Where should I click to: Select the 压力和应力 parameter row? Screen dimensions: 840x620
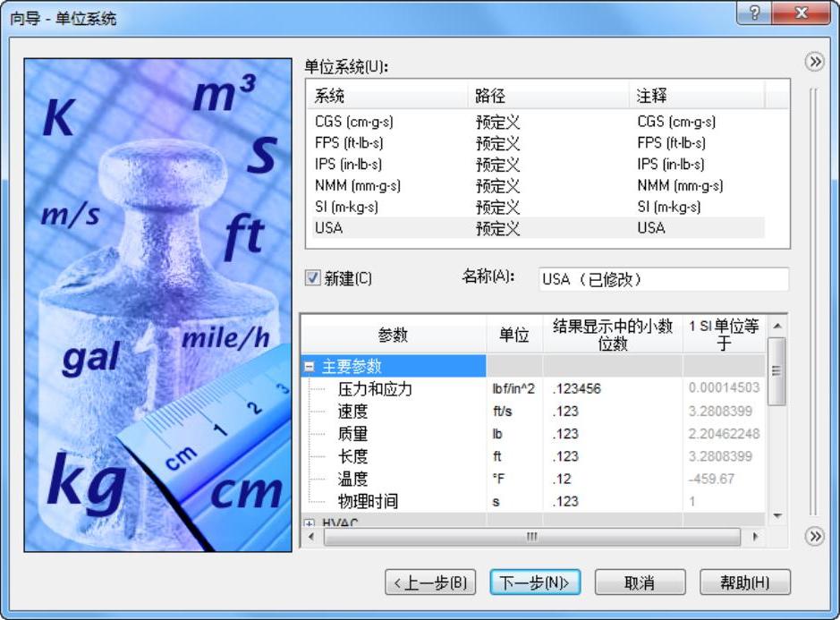[533, 388]
